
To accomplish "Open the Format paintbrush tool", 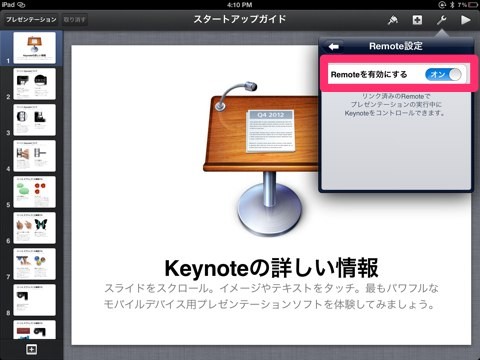I will [x=393, y=20].
